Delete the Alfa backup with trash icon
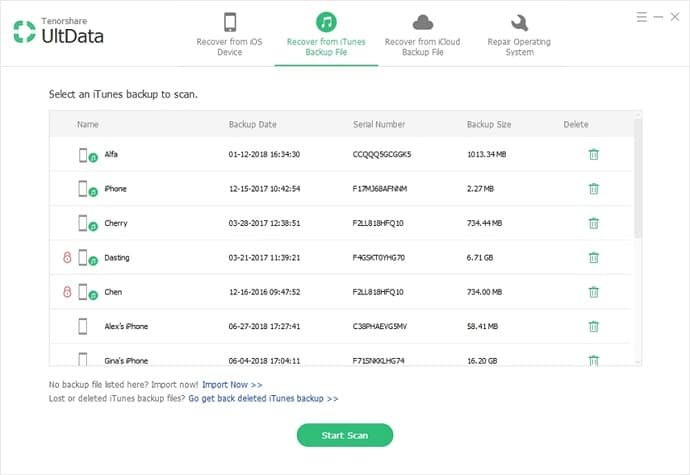This screenshot has height=475, width=690. pyautogui.click(x=594, y=155)
